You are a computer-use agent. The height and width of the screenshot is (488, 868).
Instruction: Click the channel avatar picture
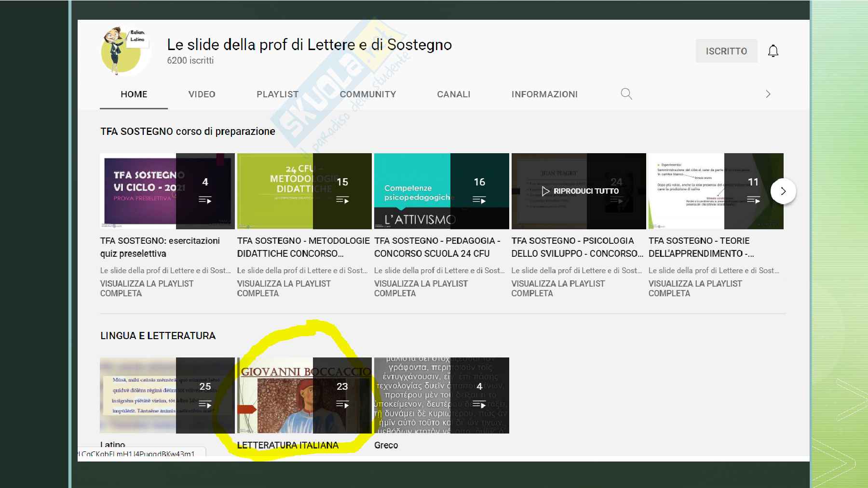123,51
